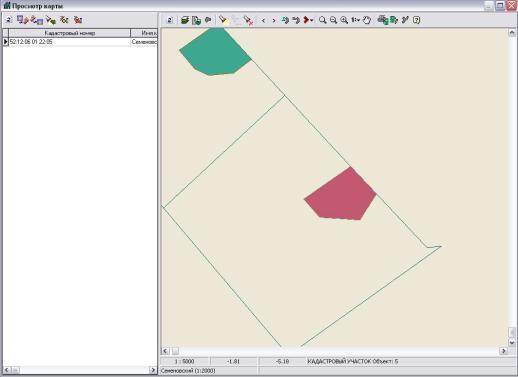Click the map vertical scrollbar up arrow
518x377 pixels.
[512, 33]
